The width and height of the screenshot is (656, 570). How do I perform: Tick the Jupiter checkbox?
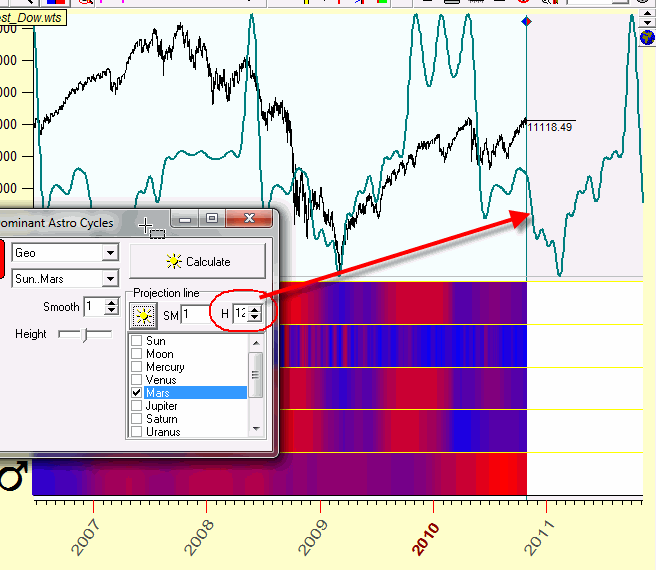[x=137, y=407]
